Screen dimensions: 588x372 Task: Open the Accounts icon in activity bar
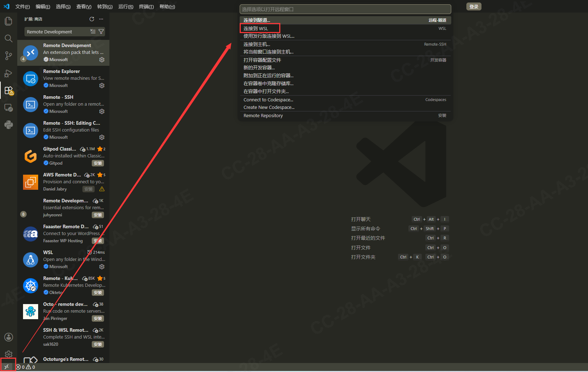click(8, 337)
